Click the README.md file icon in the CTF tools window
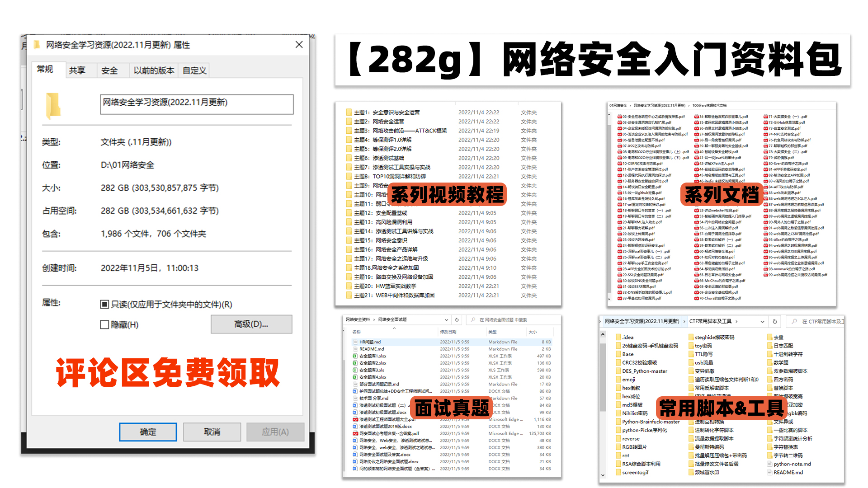 tap(769, 472)
